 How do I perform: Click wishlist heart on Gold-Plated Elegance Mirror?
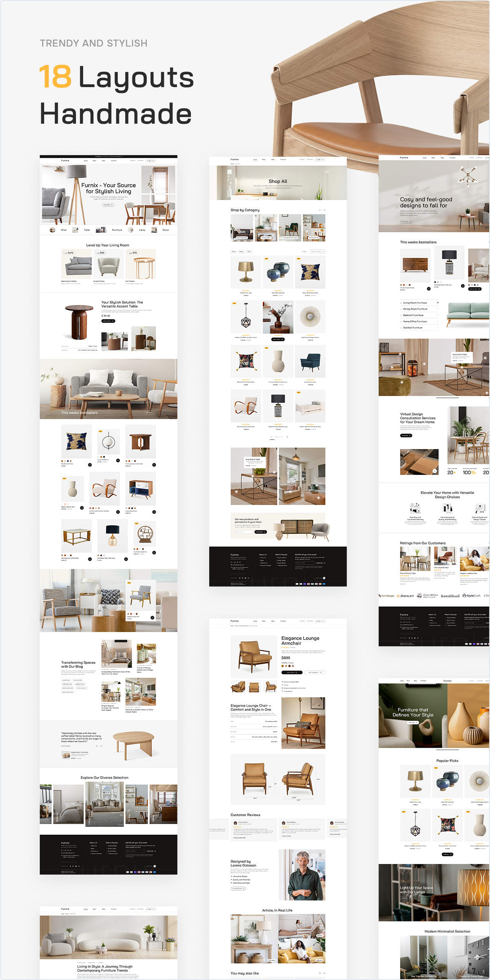[x=322, y=303]
